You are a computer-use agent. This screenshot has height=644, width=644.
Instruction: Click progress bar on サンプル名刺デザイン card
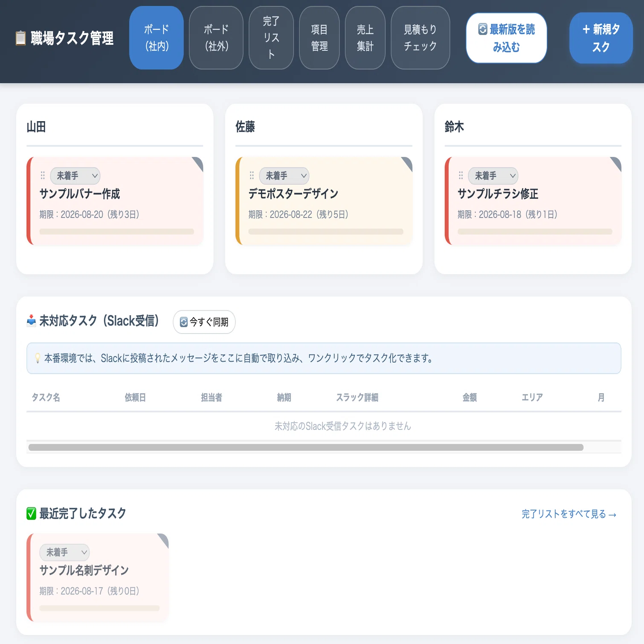tap(99, 608)
